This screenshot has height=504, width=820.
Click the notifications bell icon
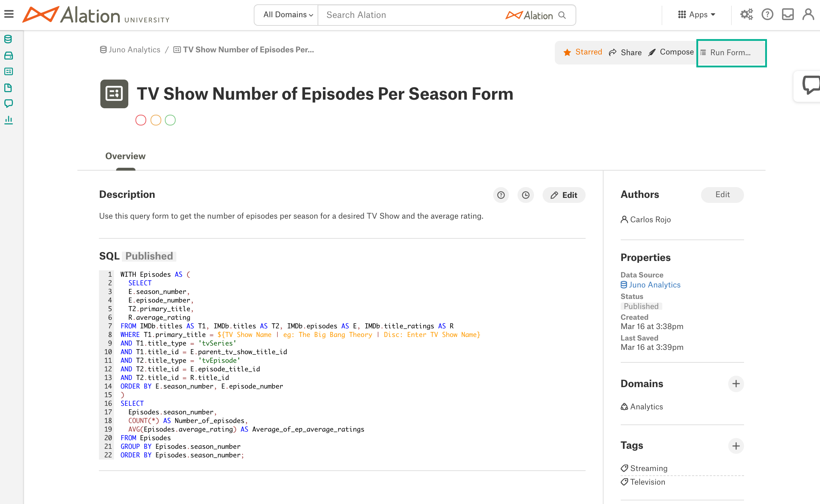[788, 15]
